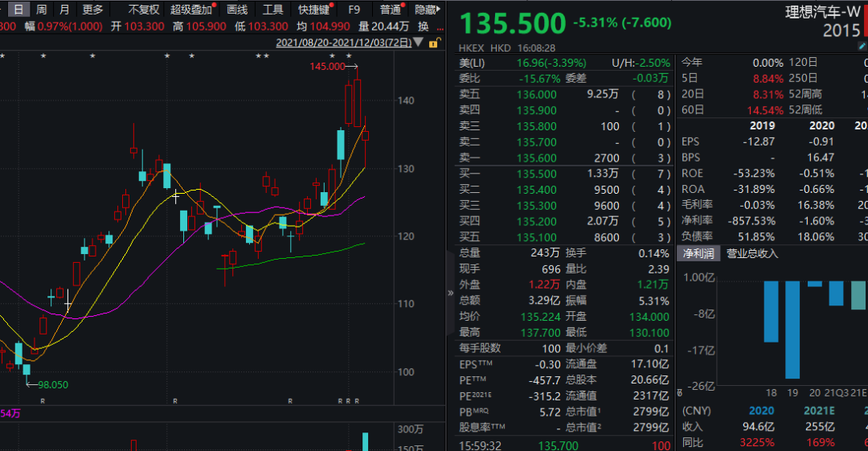Expand date range dropdown triangle
Viewport: 868px width, 451px height.
(417, 43)
